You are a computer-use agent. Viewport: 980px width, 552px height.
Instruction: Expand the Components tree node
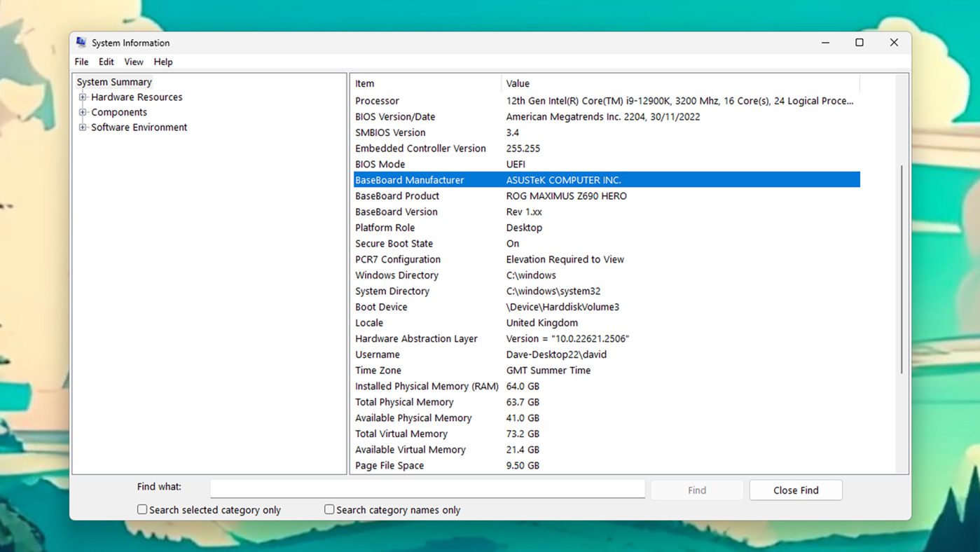(x=83, y=112)
